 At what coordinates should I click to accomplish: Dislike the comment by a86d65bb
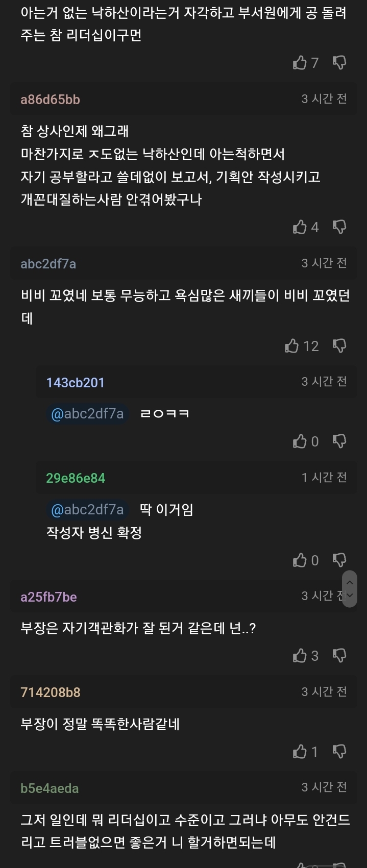pos(339,227)
